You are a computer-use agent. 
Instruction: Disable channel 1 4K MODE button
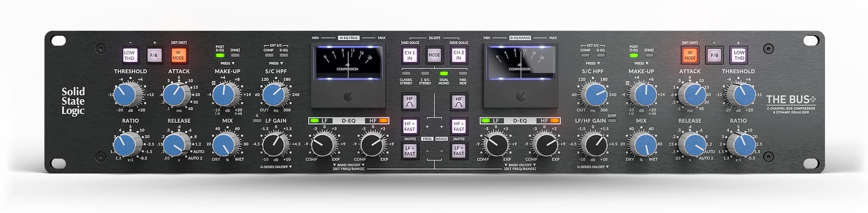(178, 55)
